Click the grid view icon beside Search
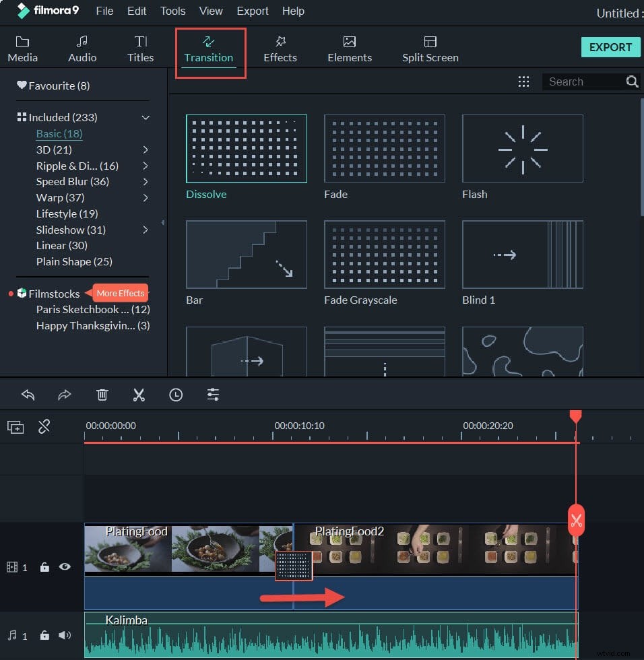Viewport: 644px width, 660px height. (524, 81)
